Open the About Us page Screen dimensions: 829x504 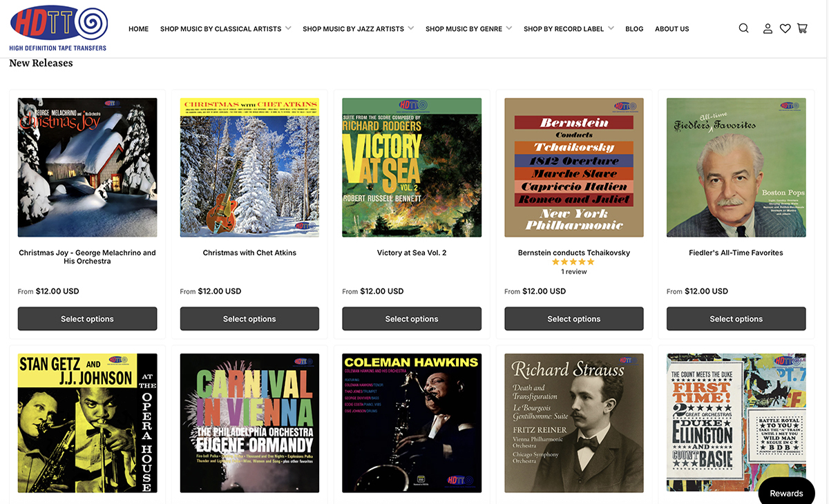[x=671, y=29]
